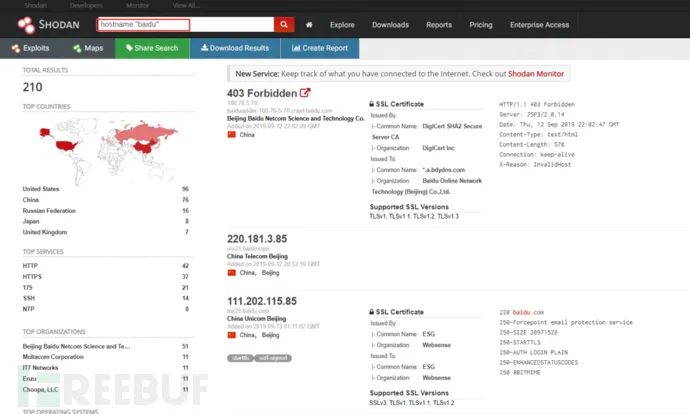Screen dimensions: 690x414
Task: Click the China flag under 220.181.3.85
Action: coord(231,273)
